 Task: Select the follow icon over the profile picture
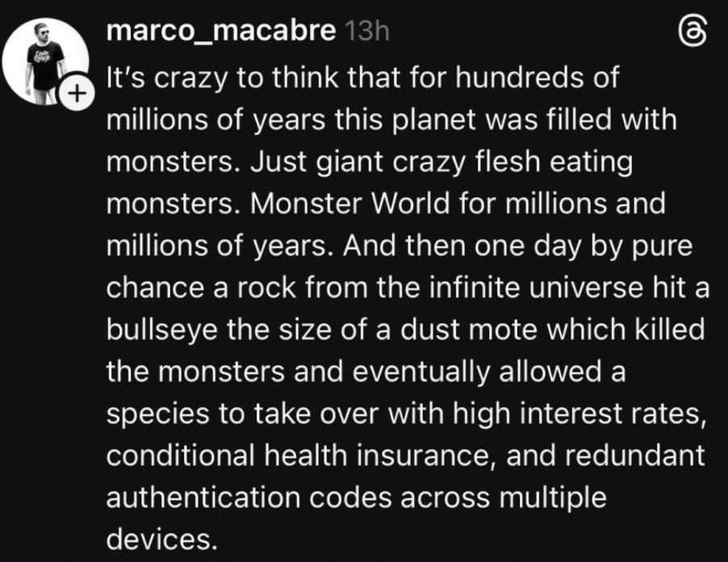(77, 91)
